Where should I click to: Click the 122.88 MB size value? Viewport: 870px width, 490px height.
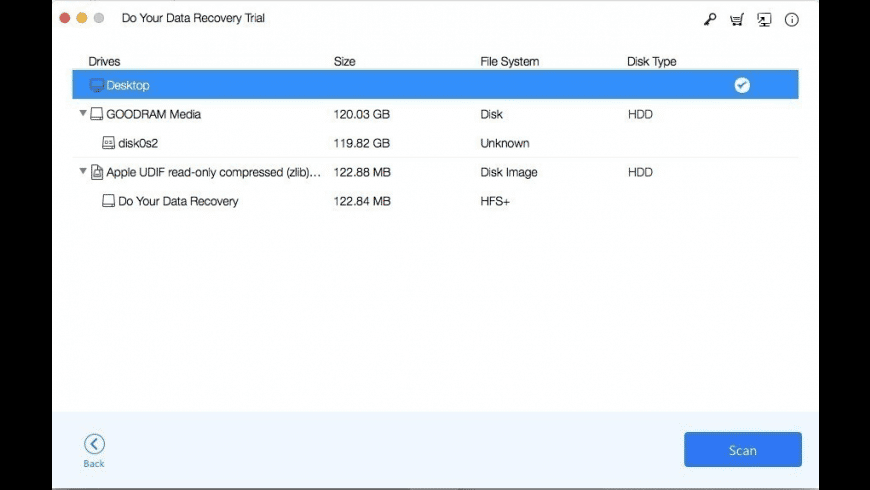362,172
